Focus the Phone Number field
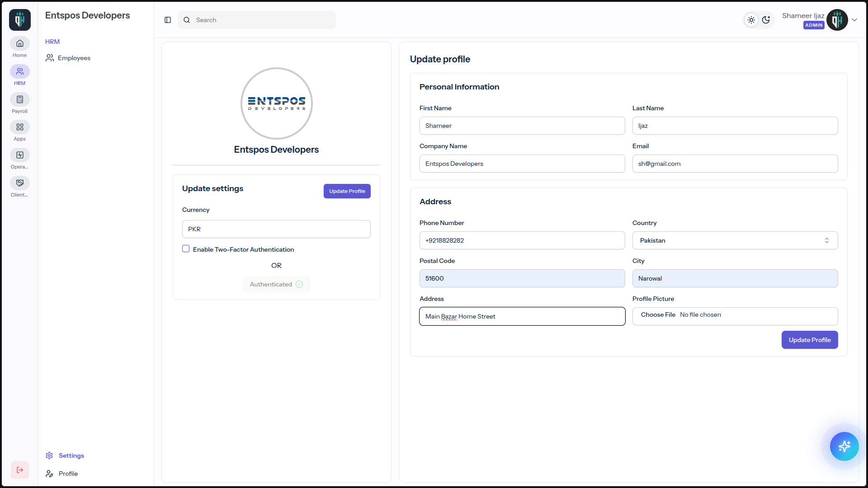The height and width of the screenshot is (488, 868). click(522, 240)
